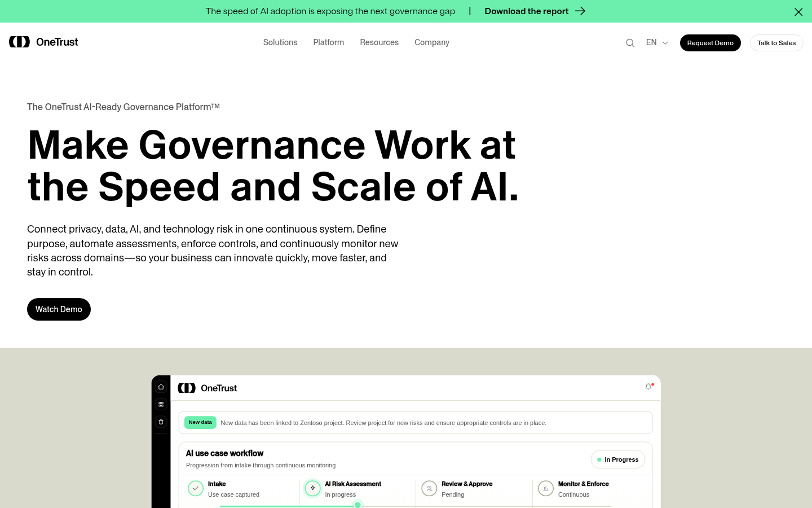This screenshot has width=812, height=508.
Task: Click the speed of AI adoption banner text
Action: tap(330, 11)
